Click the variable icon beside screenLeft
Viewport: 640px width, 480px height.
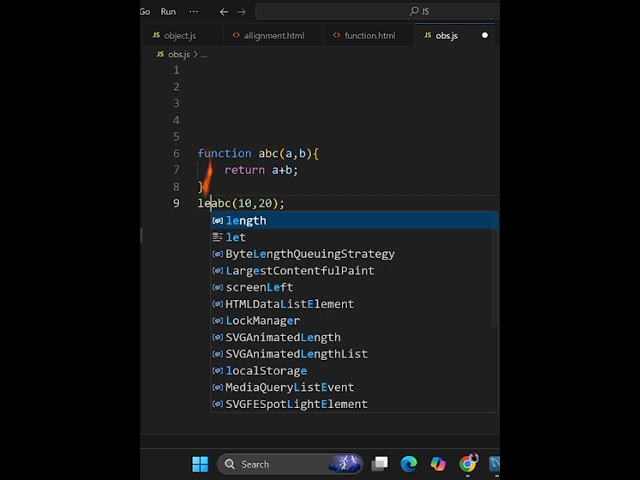218,287
